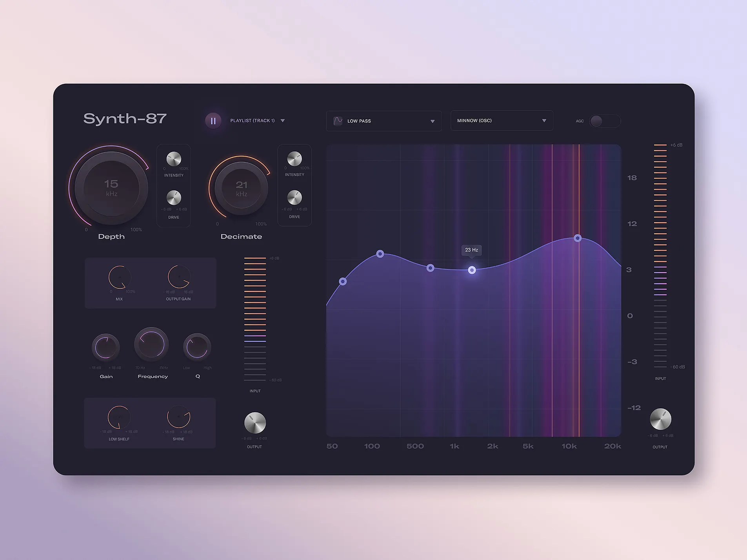Select the Shine knob

(x=179, y=417)
